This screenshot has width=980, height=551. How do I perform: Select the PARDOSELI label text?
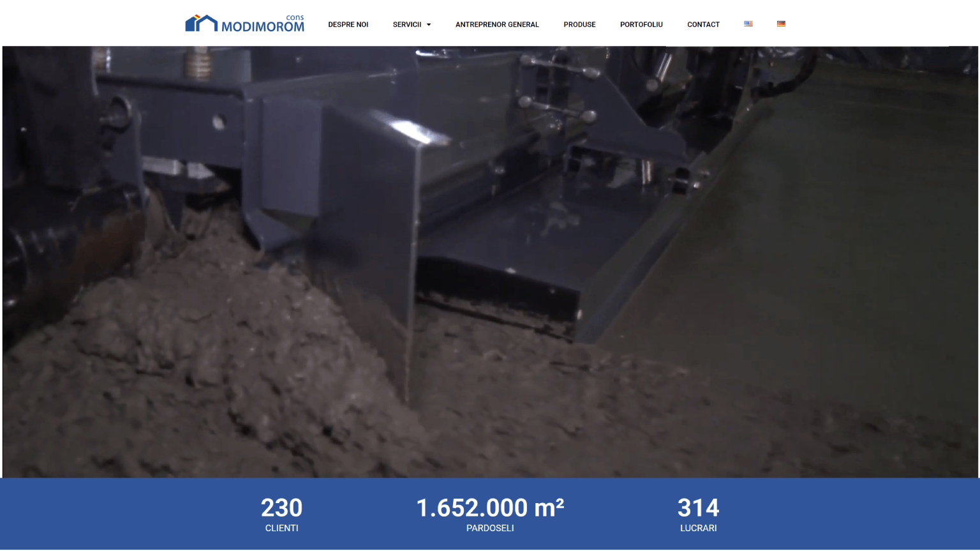(x=490, y=529)
